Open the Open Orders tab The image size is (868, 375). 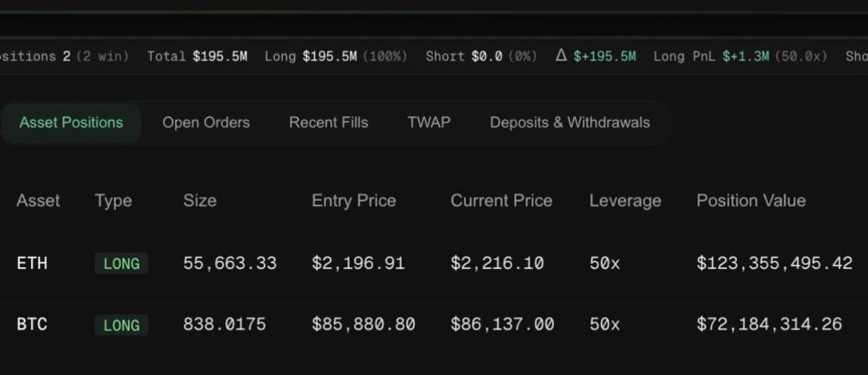[205, 123]
